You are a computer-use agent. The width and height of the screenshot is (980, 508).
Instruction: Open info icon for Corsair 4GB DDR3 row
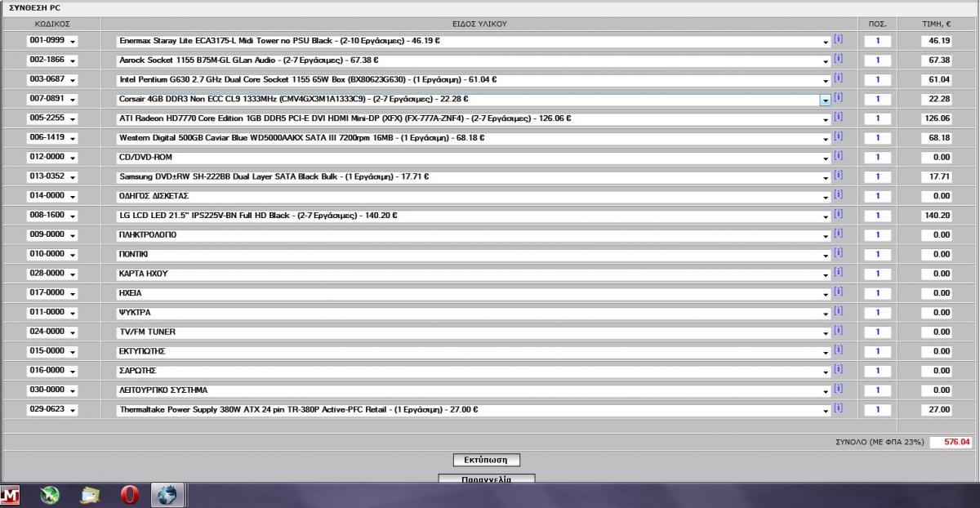click(838, 98)
